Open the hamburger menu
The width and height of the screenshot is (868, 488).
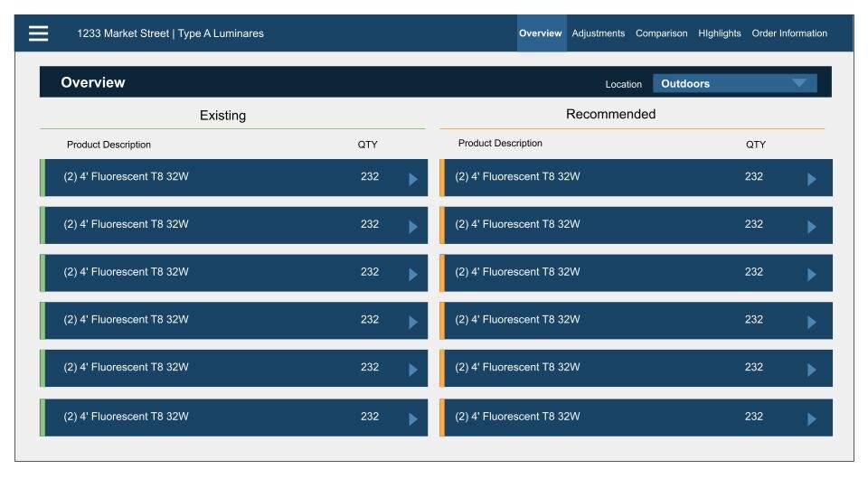(38, 33)
